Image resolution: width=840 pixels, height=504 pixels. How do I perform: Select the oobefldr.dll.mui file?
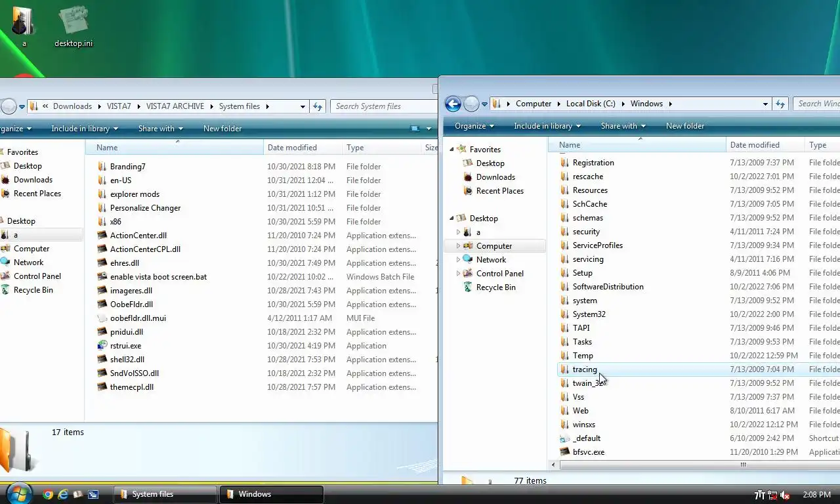tap(138, 318)
